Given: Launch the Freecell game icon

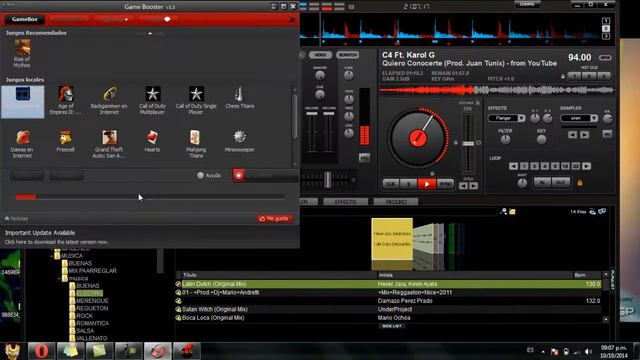Looking at the screenshot, I should point(65,141).
